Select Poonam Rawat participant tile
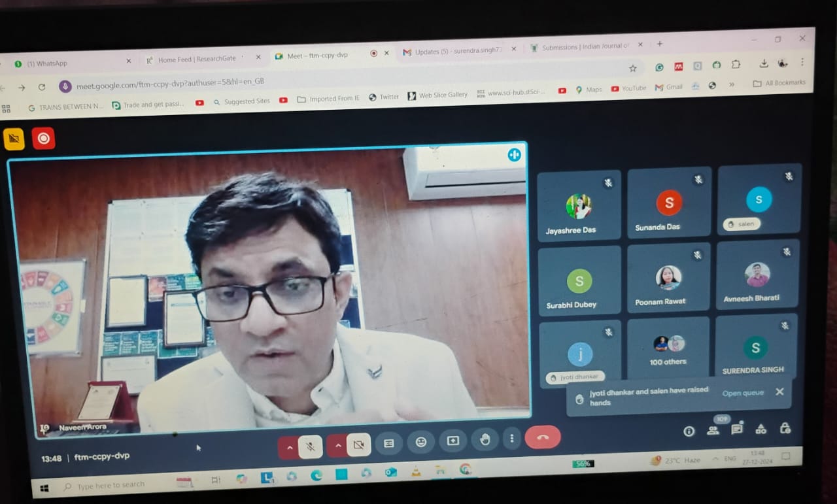Viewport: 837px width, 504px height. click(x=668, y=277)
